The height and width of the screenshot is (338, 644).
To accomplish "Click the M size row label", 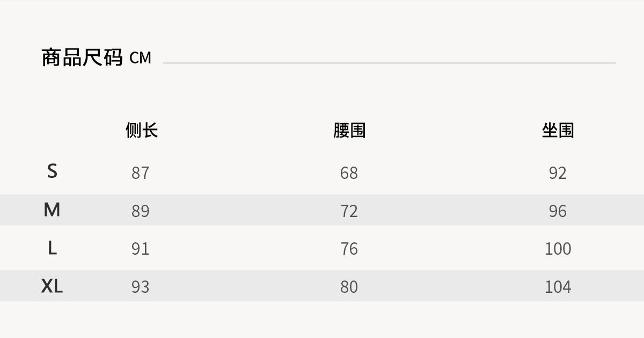I will pos(52,210).
